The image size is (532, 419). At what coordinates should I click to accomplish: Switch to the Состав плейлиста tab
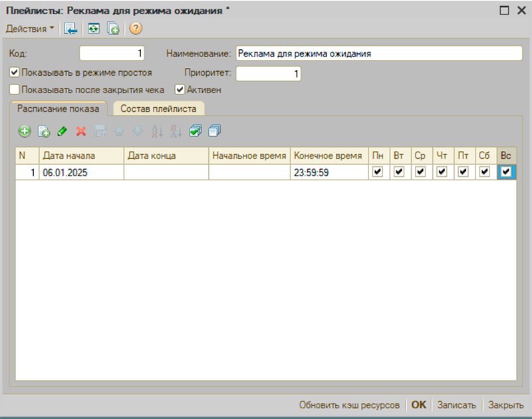(x=158, y=108)
